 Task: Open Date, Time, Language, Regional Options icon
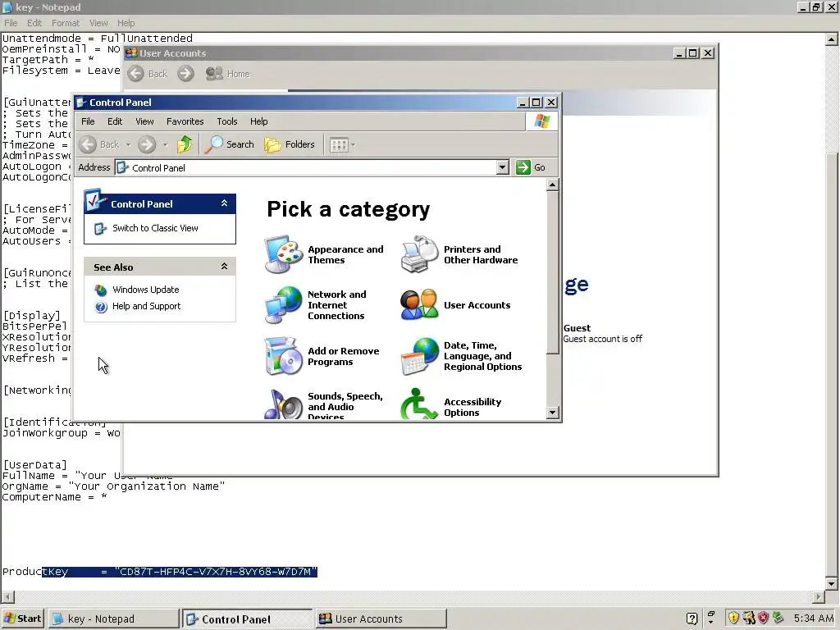click(420, 356)
